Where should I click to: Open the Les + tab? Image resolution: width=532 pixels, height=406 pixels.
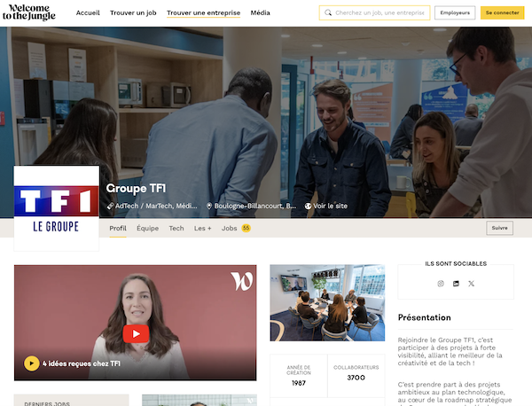tap(202, 229)
